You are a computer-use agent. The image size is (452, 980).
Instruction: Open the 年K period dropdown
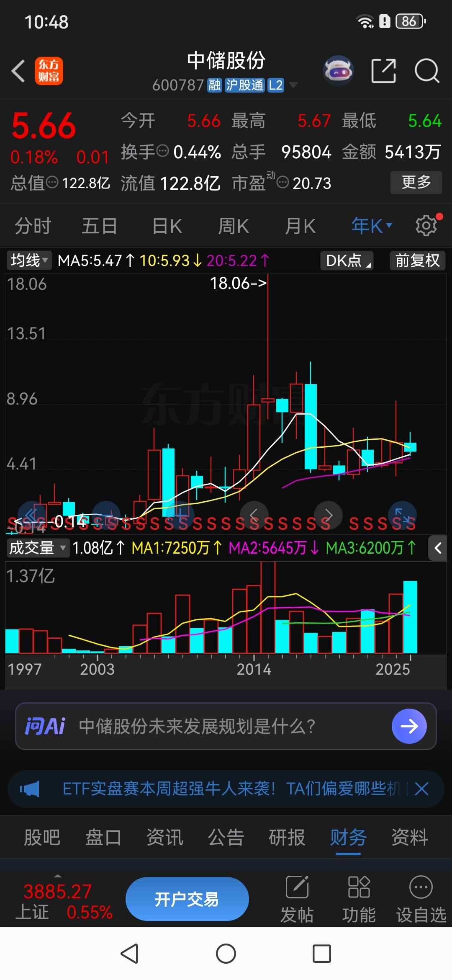pos(371,226)
